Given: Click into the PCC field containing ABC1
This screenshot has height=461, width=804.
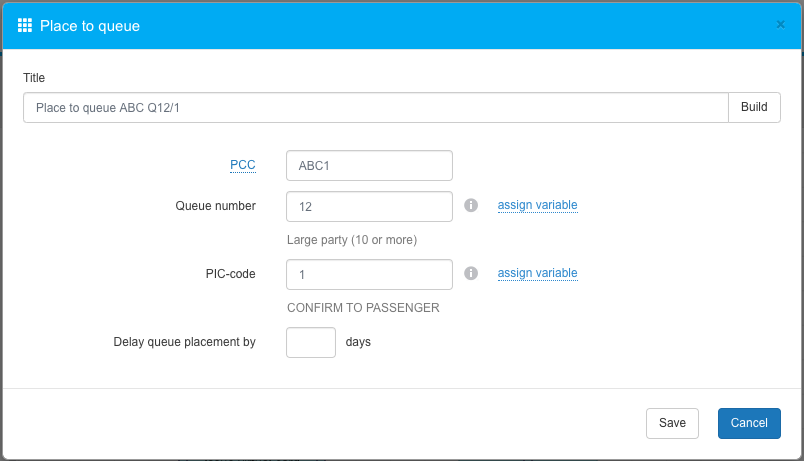Looking at the screenshot, I should (369, 165).
